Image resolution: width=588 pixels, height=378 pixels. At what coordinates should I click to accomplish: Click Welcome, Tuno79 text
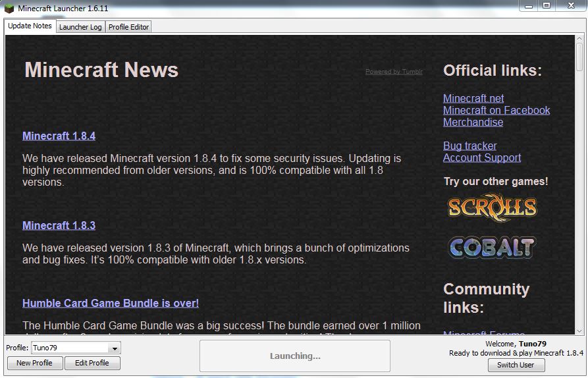click(x=516, y=344)
